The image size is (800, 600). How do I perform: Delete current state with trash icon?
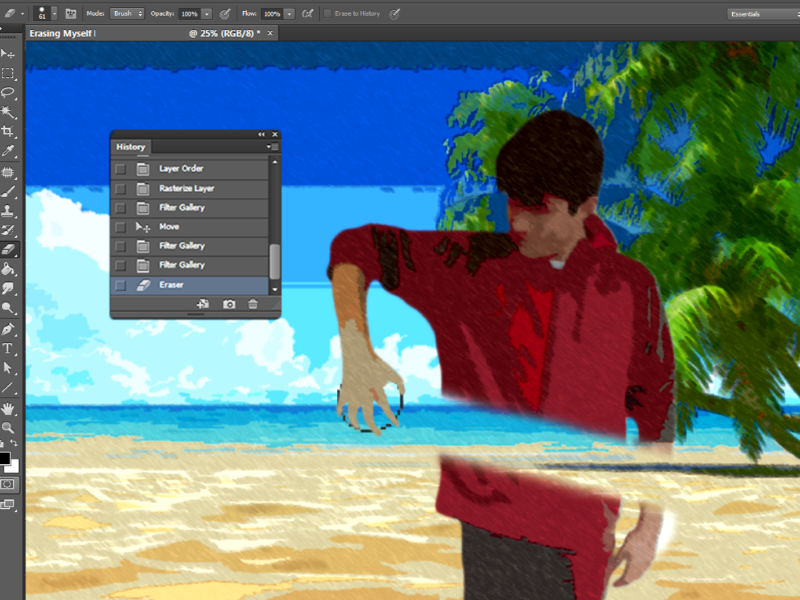pos(253,304)
